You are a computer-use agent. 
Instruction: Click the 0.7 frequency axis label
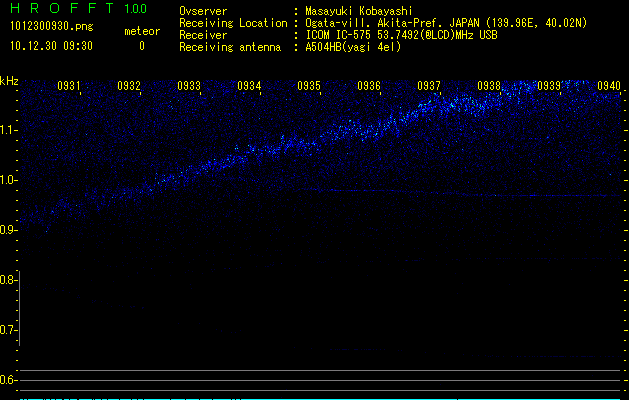[x=8, y=330]
